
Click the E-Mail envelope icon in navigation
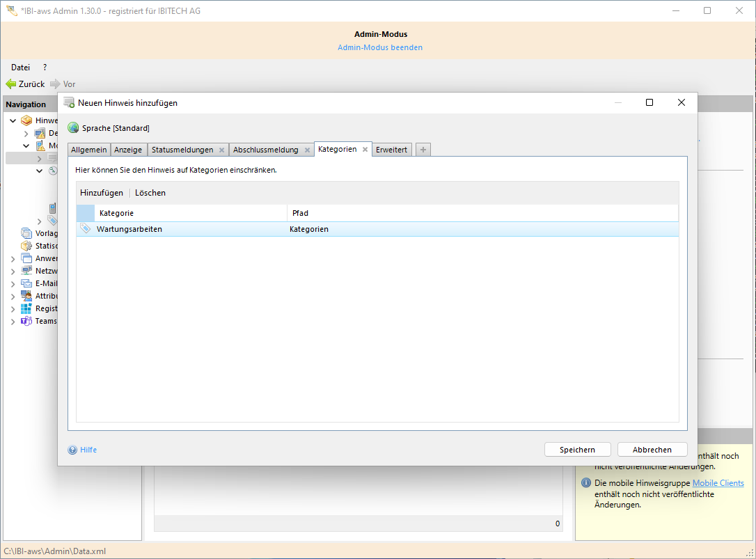[x=26, y=283]
